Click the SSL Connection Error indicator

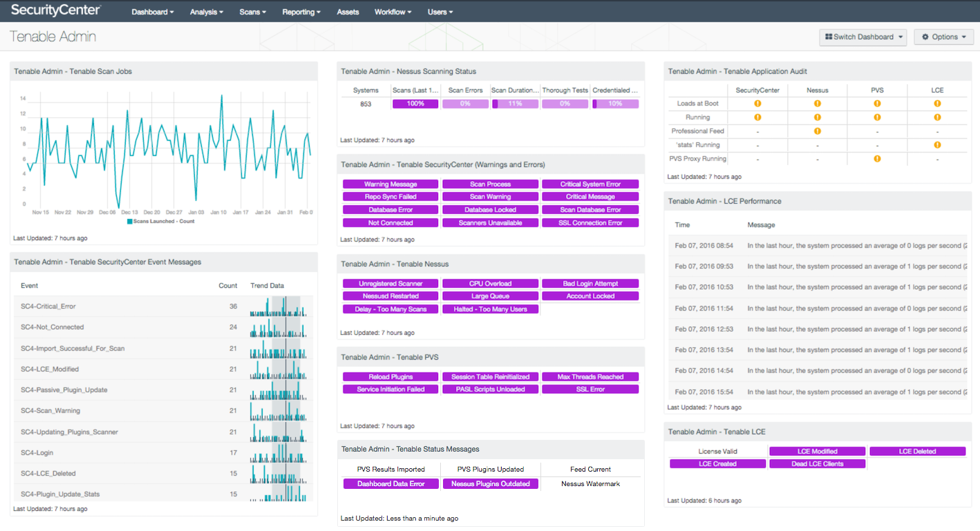click(x=590, y=223)
